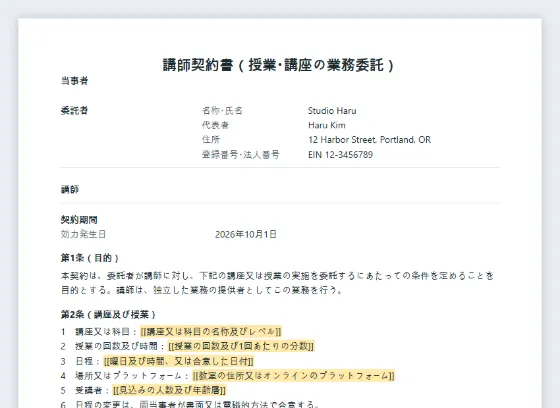560x408 pixels.
Task: Select the date 2026年10月1日
Action: pyautogui.click(x=246, y=234)
